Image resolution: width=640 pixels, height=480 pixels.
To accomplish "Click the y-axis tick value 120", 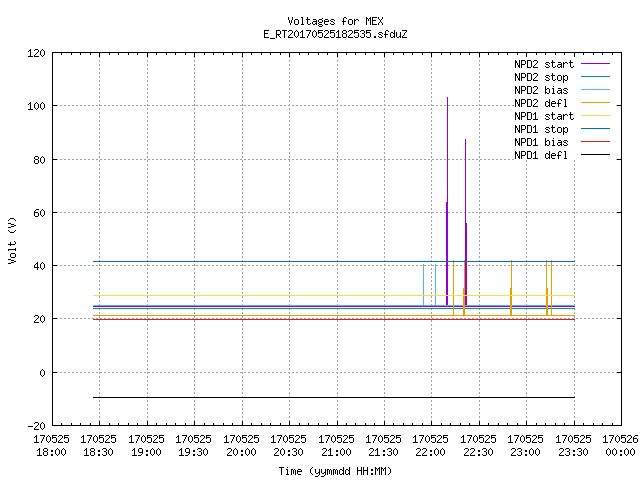I will tap(36, 53).
